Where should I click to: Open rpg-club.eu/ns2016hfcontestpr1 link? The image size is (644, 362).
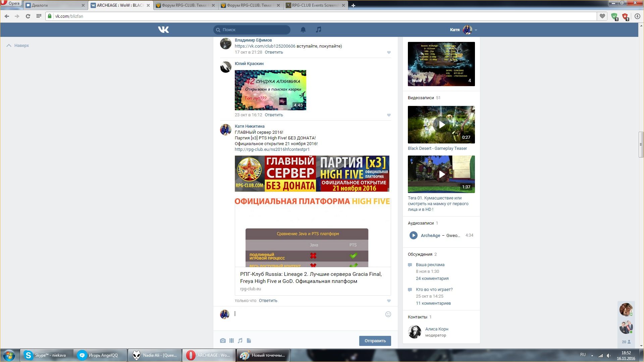pos(272,149)
